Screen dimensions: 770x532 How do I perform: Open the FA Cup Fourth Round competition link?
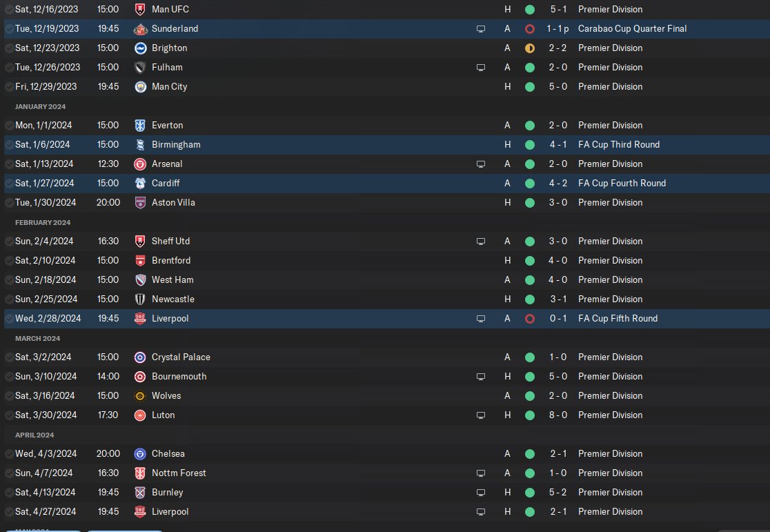tap(622, 184)
